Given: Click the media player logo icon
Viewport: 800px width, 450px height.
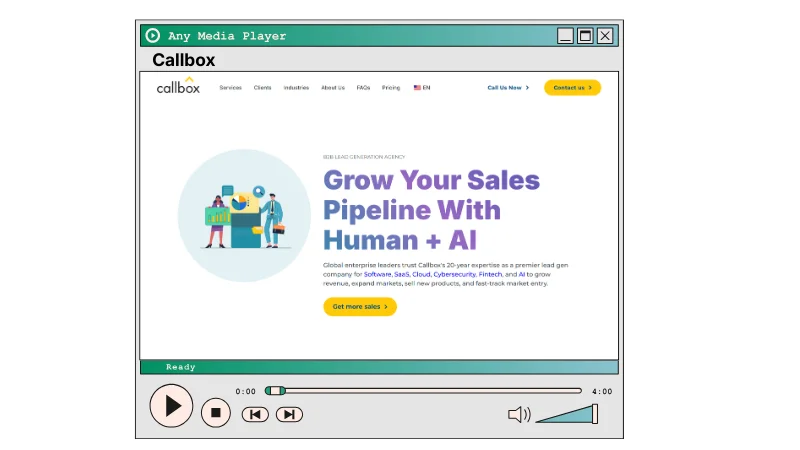Looking at the screenshot, I should (x=153, y=36).
